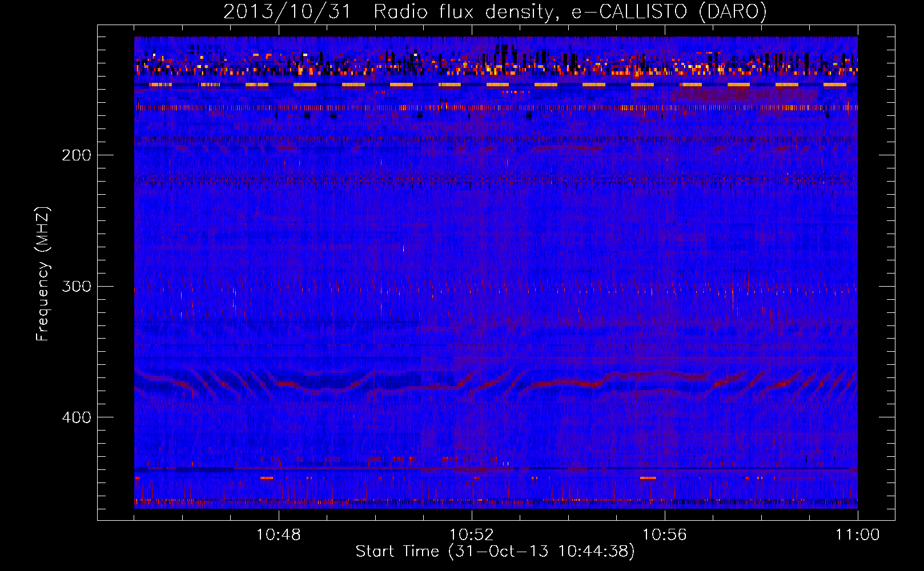This screenshot has height=571, width=924.
Task: Click the 10:48 time tick label
Action: pos(279,535)
